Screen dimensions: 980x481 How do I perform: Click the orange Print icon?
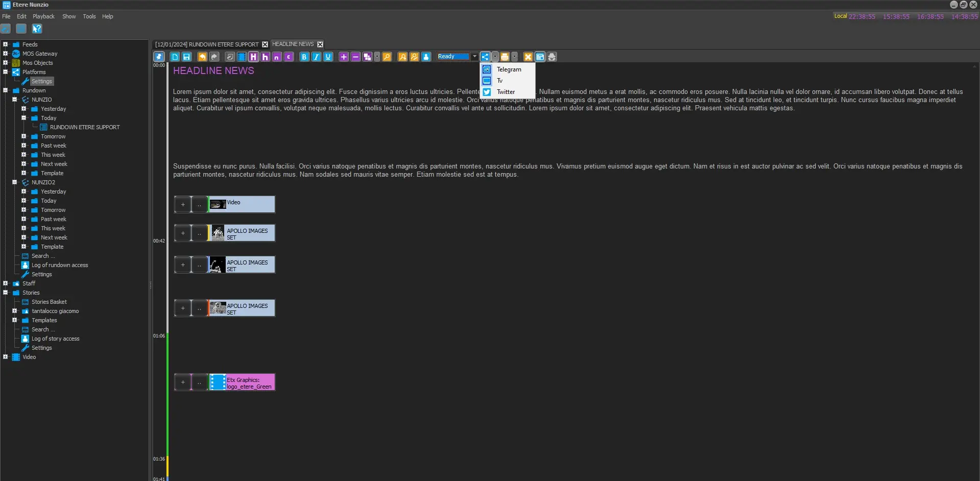click(505, 57)
